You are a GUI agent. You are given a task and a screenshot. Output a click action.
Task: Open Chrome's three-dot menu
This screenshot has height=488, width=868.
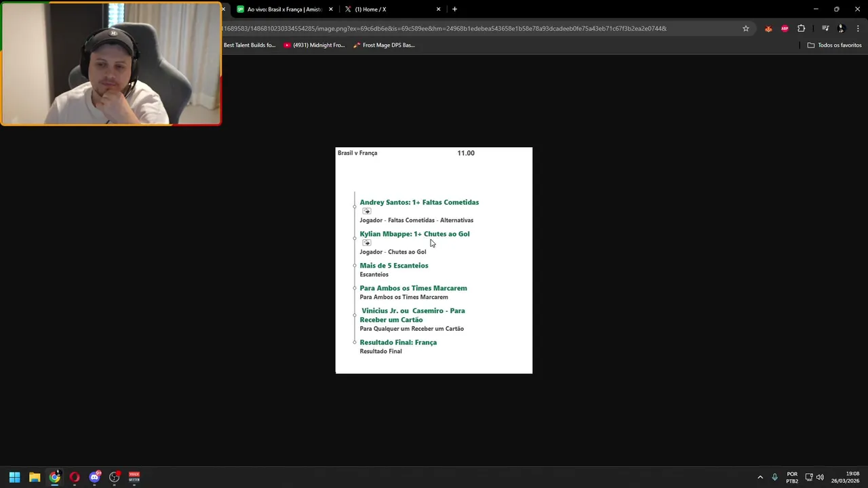859,28
